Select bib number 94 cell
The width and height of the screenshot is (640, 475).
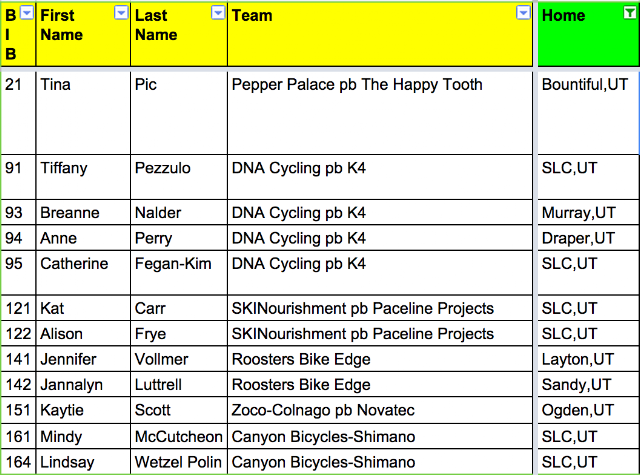[x=18, y=238]
